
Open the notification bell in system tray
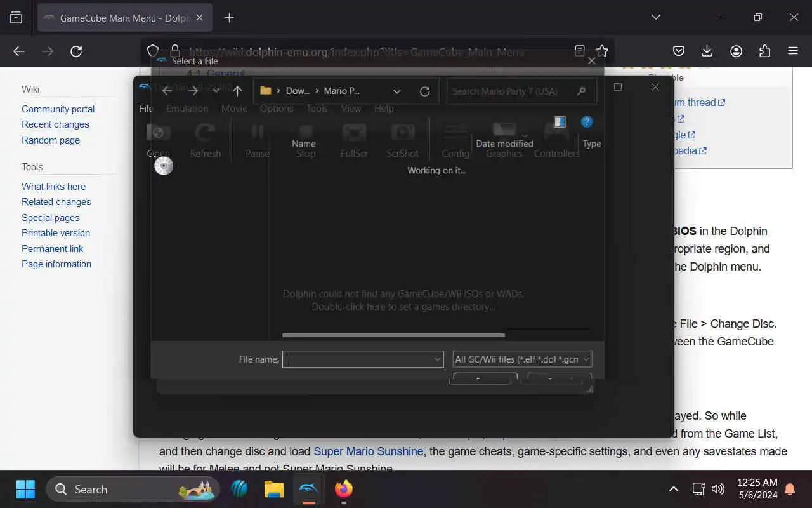click(790, 489)
